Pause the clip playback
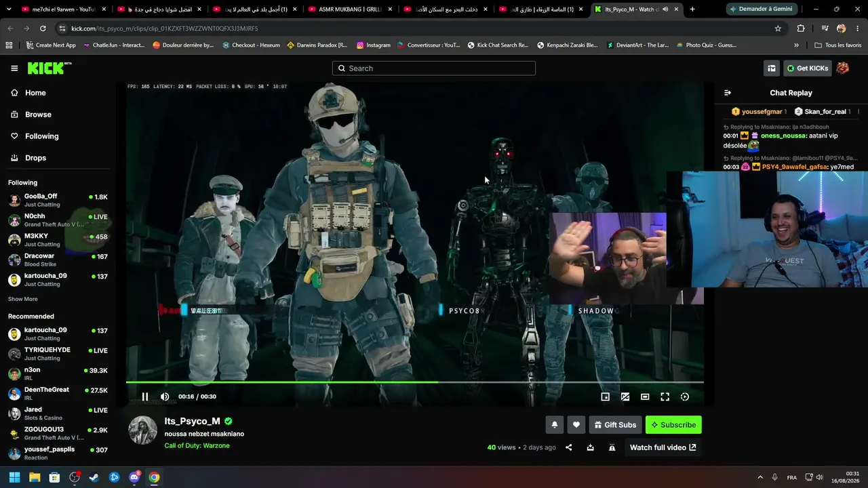This screenshot has width=868, height=488. coord(144,396)
